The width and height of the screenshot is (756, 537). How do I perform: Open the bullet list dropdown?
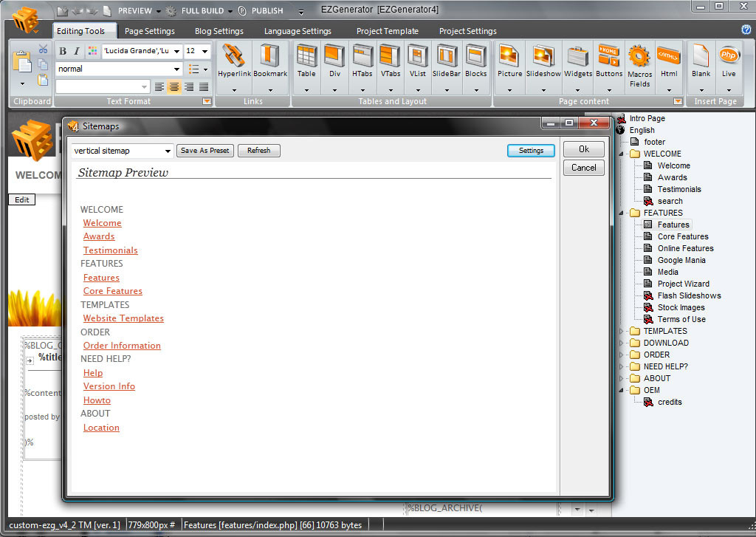click(206, 69)
